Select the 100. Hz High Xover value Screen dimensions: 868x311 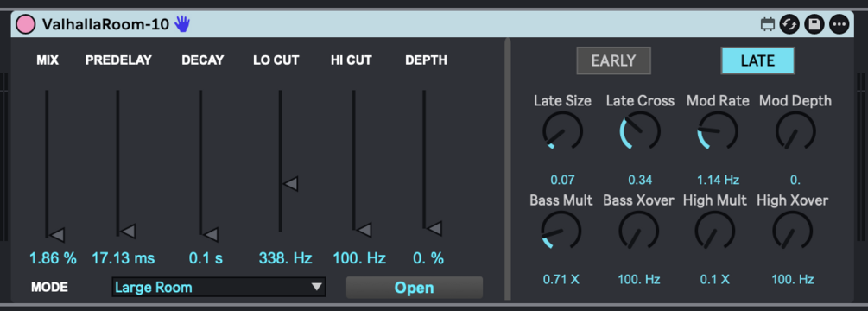click(x=793, y=279)
